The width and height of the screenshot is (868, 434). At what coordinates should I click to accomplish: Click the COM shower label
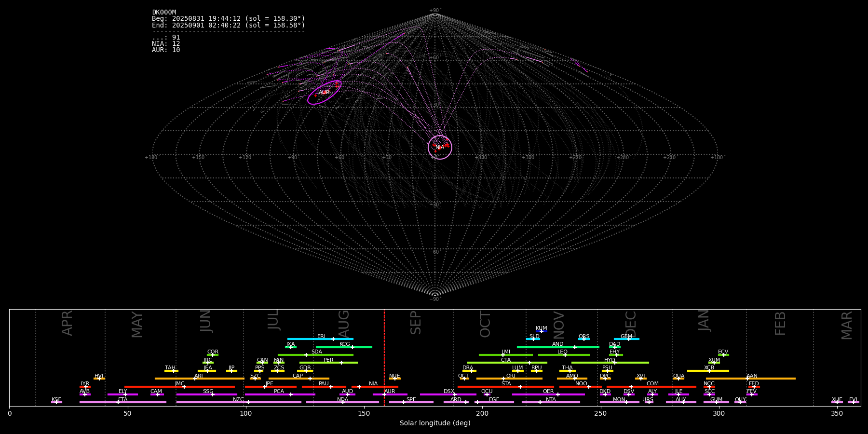[652, 384]
